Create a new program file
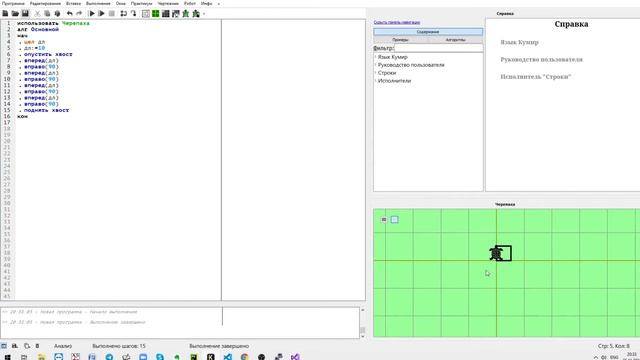 (x=5, y=13)
